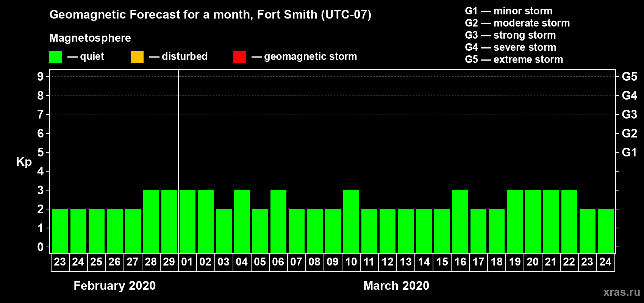This screenshot has width=644, height=303.
Task: Click the Kp axis value 5
Action: pyautogui.click(x=41, y=152)
